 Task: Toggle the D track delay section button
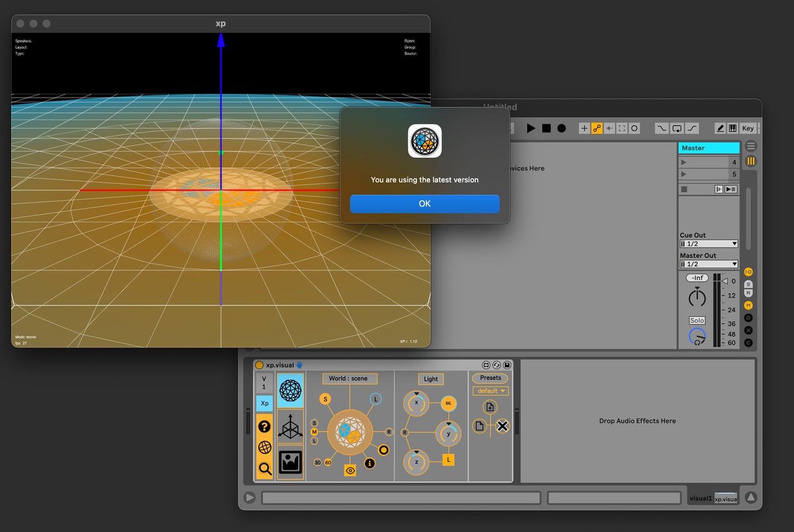pyautogui.click(x=748, y=318)
